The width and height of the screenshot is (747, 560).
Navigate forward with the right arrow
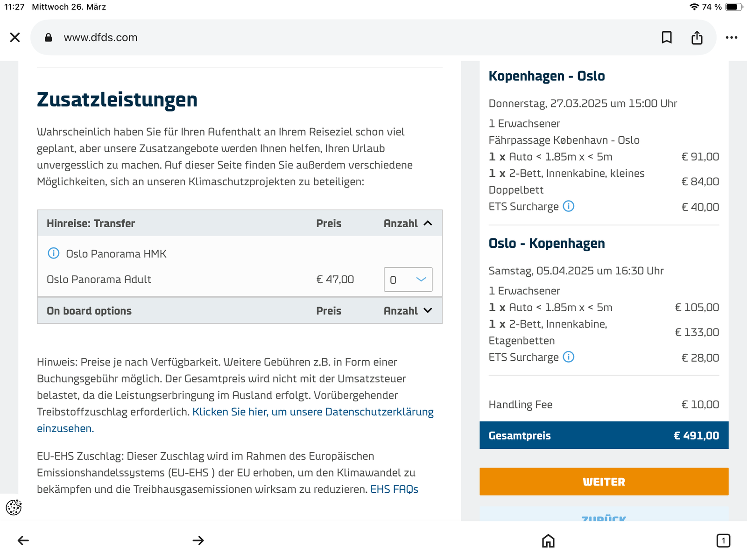[x=198, y=540]
